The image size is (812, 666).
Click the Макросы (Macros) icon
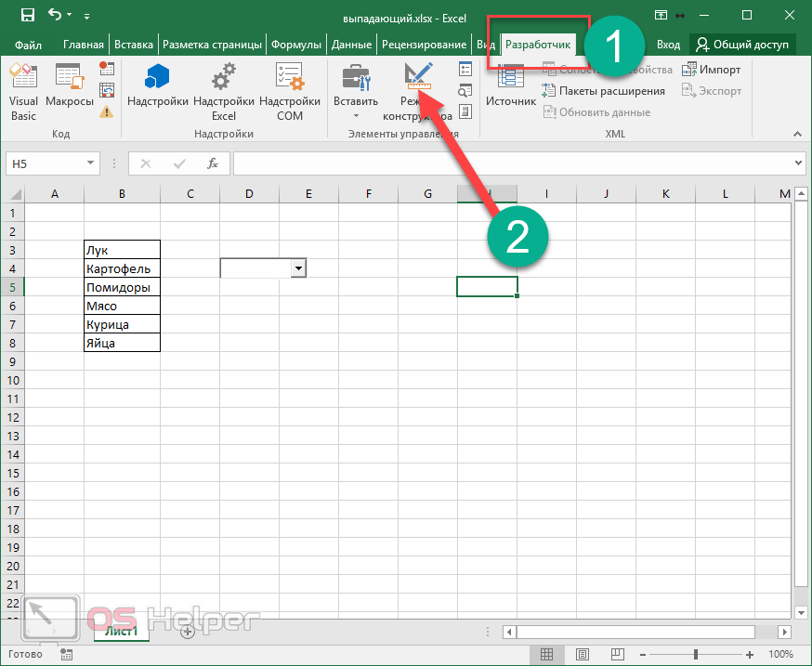coord(70,91)
